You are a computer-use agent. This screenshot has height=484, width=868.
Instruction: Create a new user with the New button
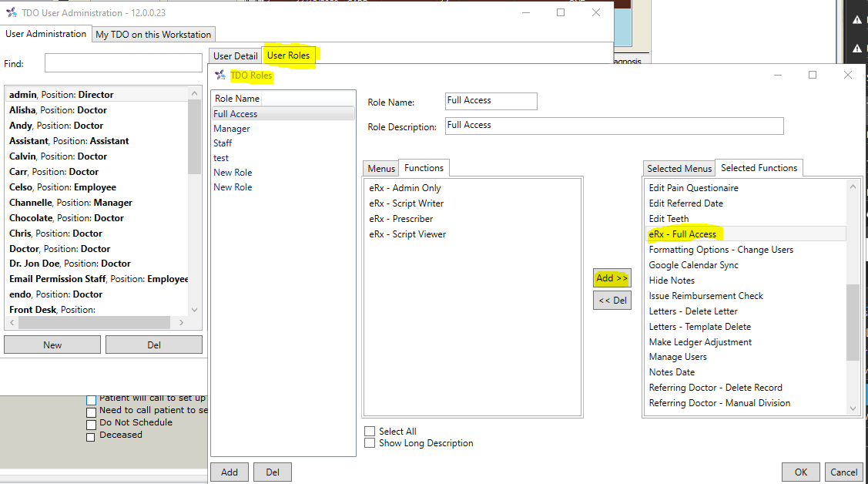[52, 344]
